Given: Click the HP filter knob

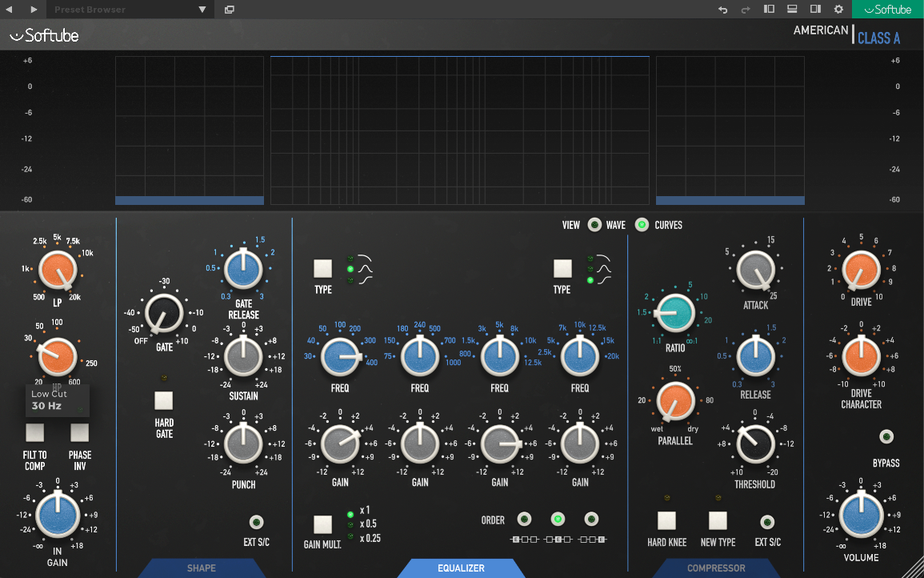Looking at the screenshot, I should click(58, 357).
